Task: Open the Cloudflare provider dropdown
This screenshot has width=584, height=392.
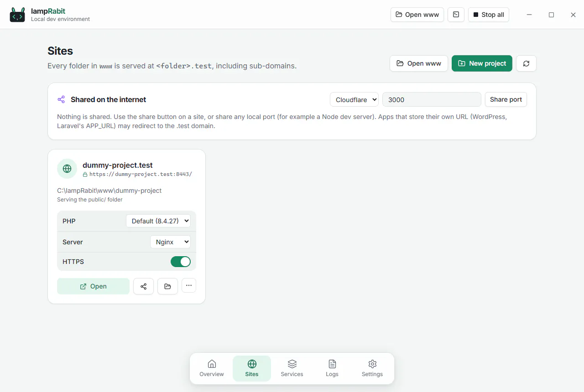Action: (354, 99)
